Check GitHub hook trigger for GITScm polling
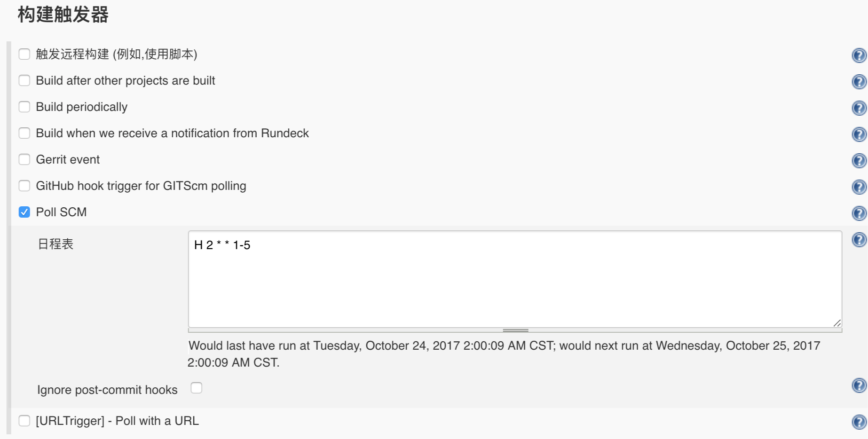This screenshot has width=868, height=439. [24, 186]
